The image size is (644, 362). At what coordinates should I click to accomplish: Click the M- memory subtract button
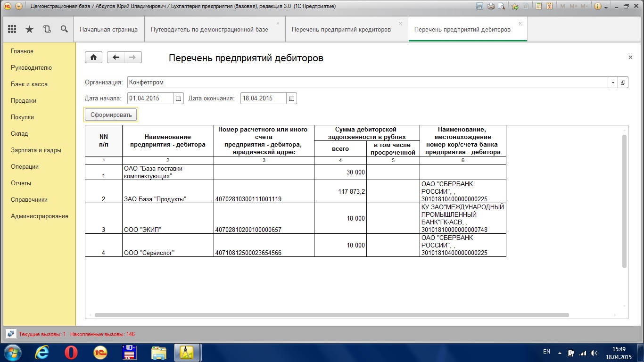tap(584, 6)
